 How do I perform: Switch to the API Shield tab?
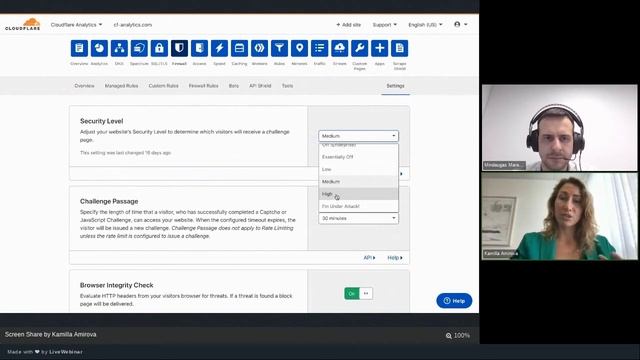coord(260,86)
